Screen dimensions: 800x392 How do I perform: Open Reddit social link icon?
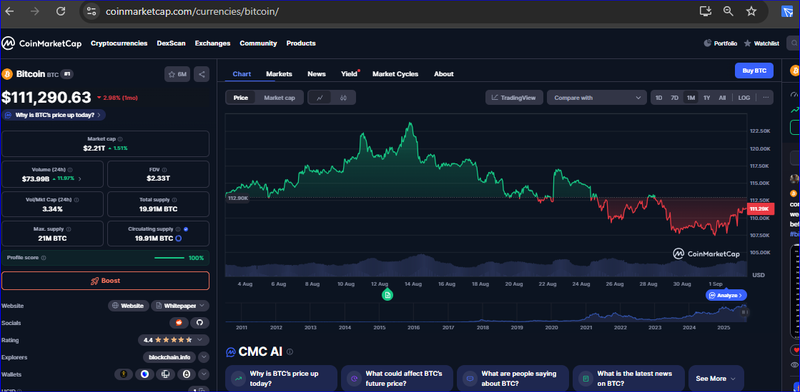pos(179,323)
